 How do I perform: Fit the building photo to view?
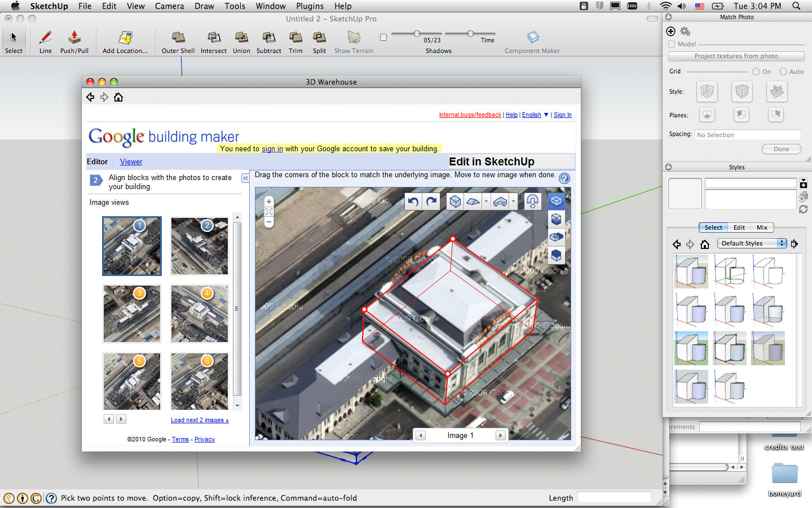pyautogui.click(x=269, y=212)
